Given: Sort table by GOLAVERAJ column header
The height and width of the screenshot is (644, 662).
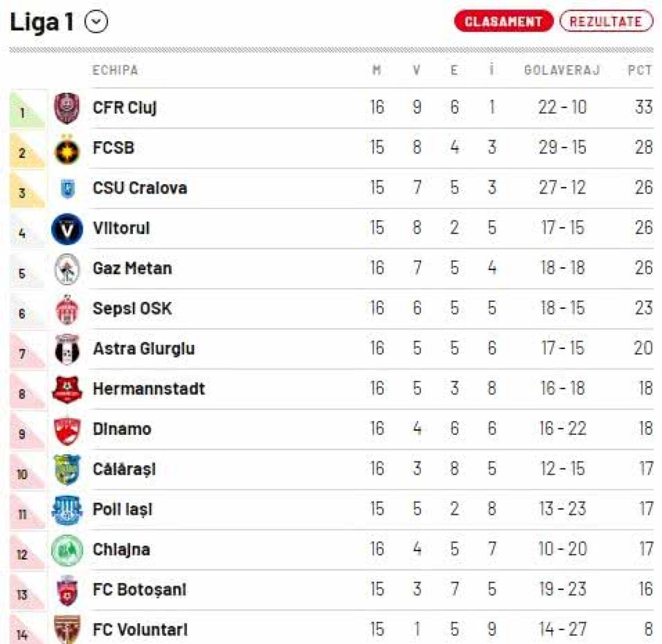Looking at the screenshot, I should (562, 70).
